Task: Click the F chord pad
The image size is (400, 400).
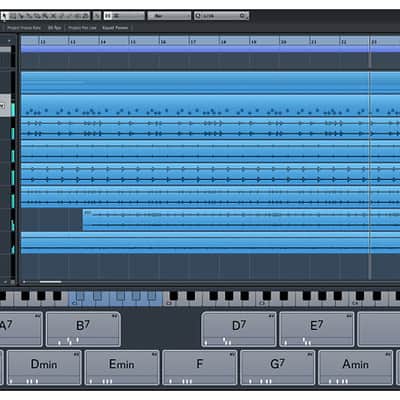Action: [x=200, y=367]
